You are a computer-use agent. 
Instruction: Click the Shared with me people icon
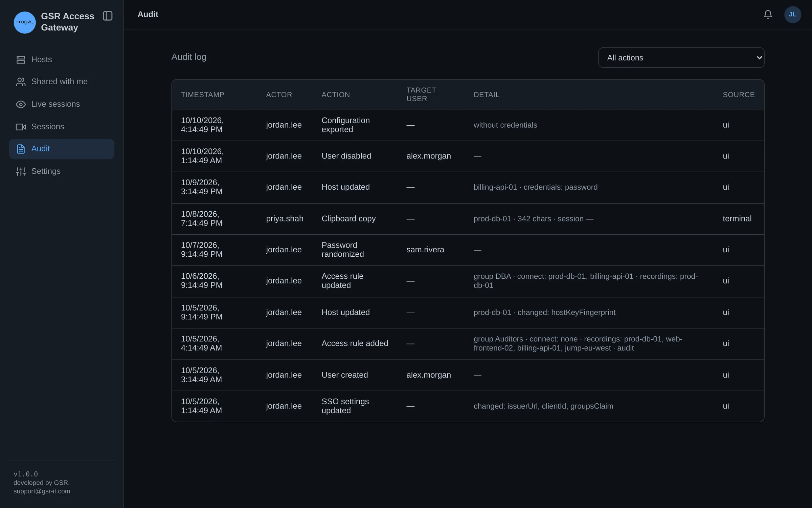(21, 82)
